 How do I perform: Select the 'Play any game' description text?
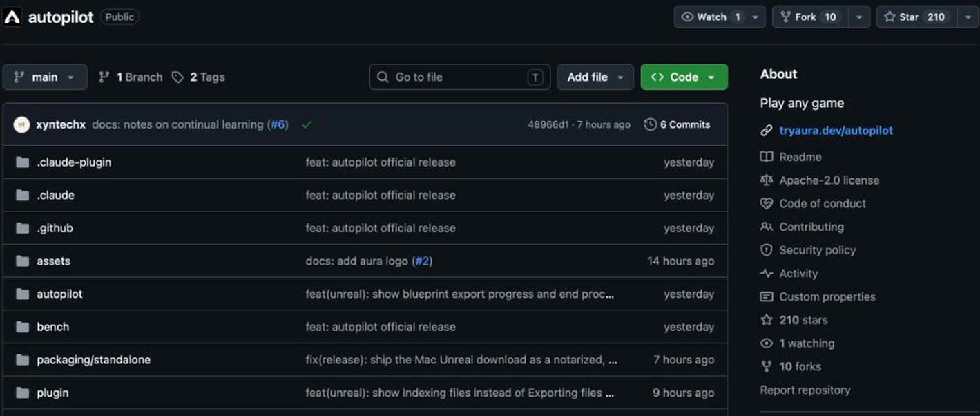click(802, 103)
